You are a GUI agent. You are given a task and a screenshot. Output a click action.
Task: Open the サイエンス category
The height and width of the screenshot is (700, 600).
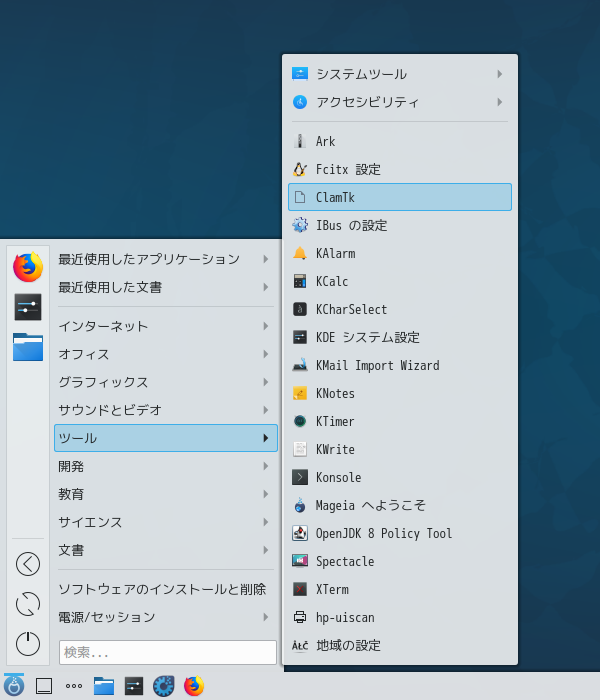[166, 522]
